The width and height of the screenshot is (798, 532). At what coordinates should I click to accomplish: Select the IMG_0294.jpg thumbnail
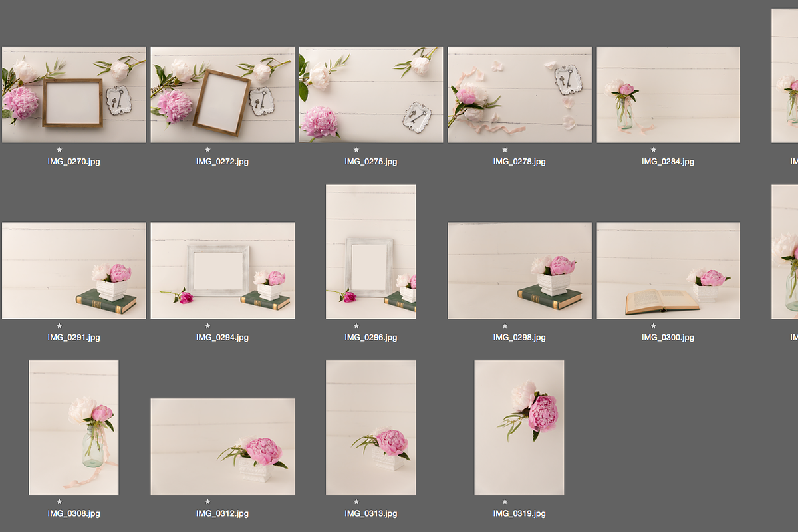(222, 271)
